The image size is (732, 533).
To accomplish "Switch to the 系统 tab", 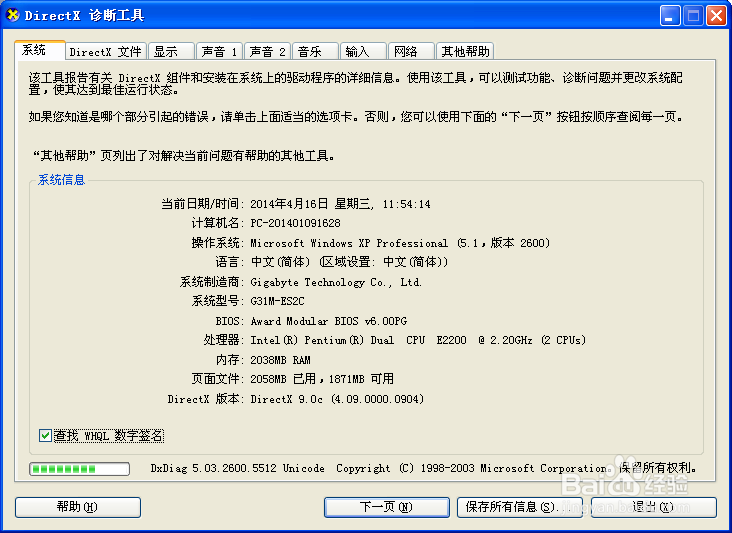I will pos(40,50).
